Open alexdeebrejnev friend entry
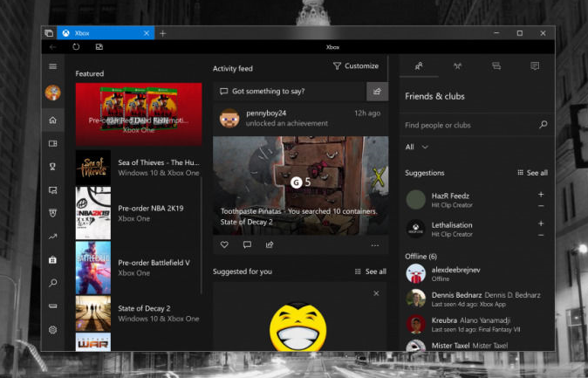The image size is (588, 378). click(x=476, y=273)
